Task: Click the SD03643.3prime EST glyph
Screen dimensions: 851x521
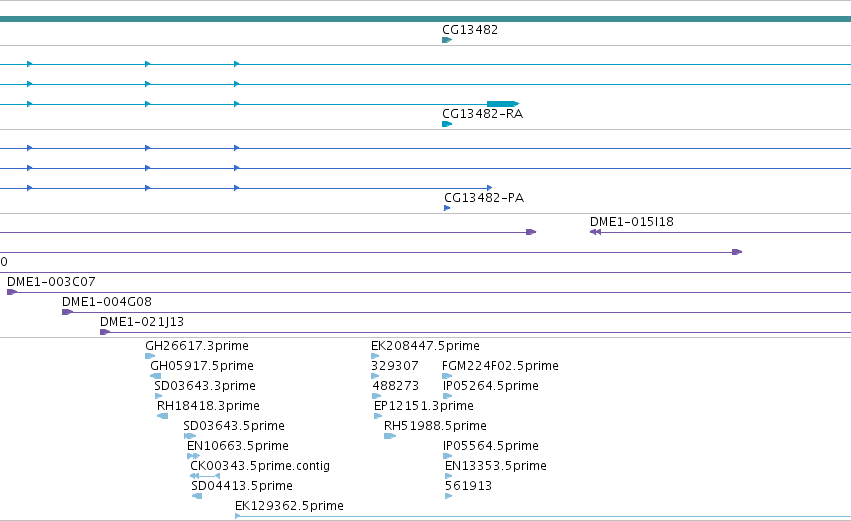Action: (x=158, y=396)
